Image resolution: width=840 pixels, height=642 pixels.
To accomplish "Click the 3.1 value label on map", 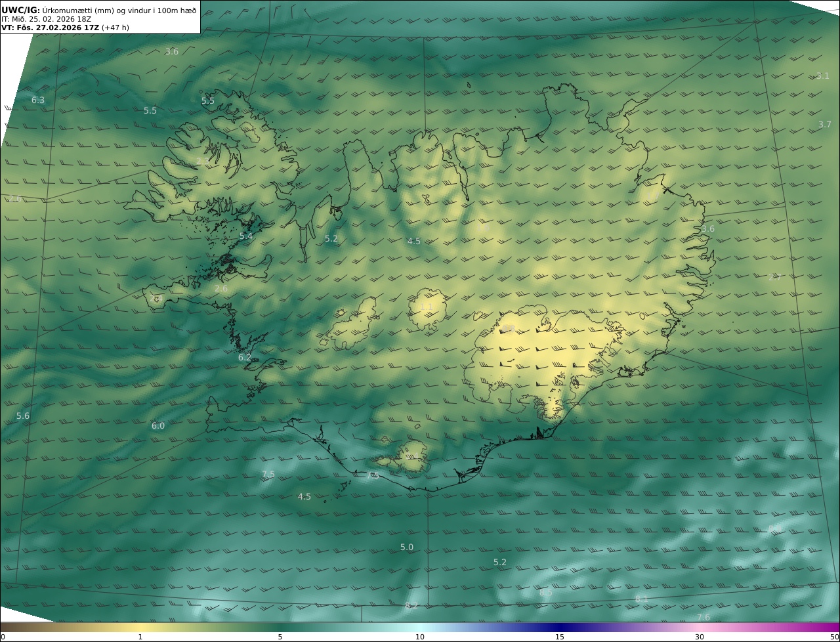I will [823, 76].
